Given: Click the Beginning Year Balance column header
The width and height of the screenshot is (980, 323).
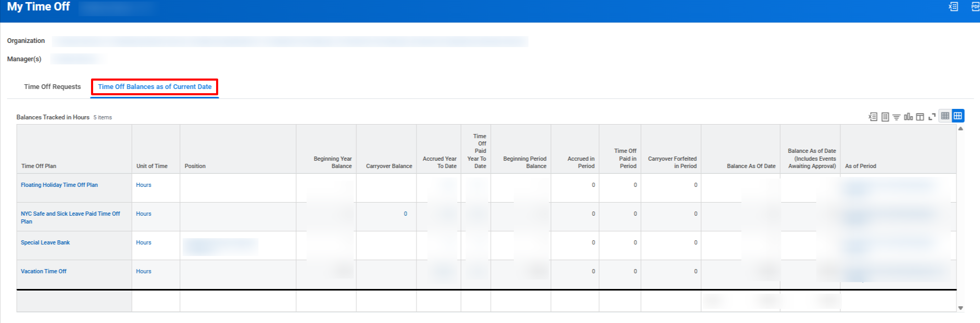Looking at the screenshot, I should pyautogui.click(x=326, y=149).
